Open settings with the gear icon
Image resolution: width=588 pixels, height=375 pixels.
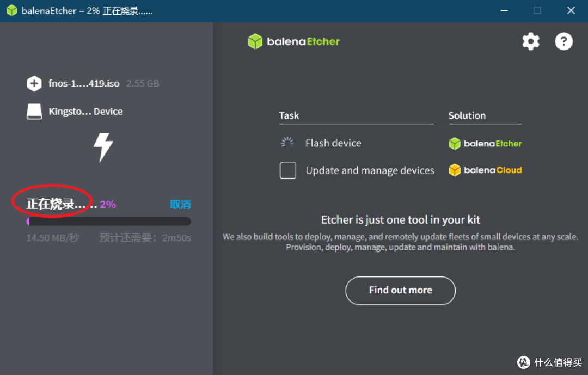(531, 41)
